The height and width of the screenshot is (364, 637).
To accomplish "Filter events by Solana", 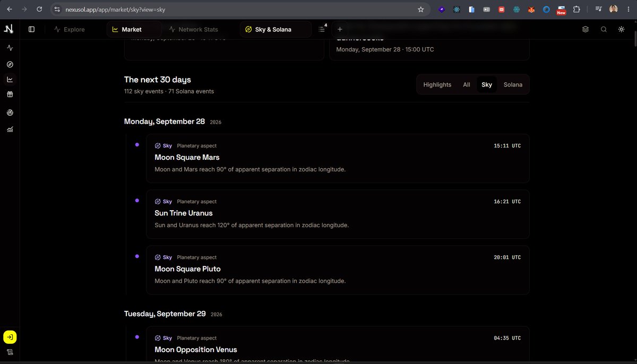I will coord(513,84).
